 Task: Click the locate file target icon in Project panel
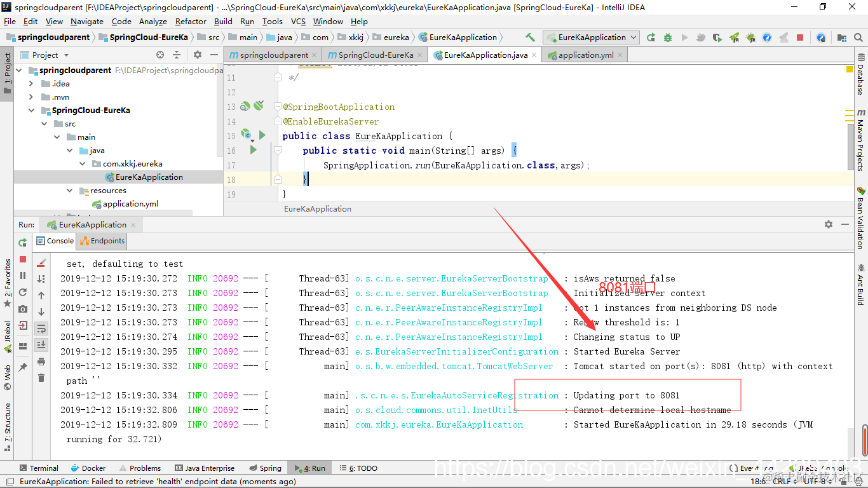160,55
